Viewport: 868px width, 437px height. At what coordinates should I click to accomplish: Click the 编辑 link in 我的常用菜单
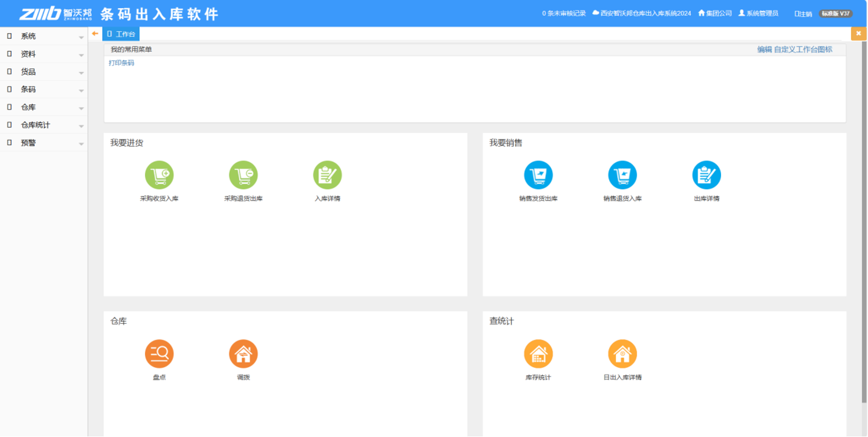click(765, 49)
